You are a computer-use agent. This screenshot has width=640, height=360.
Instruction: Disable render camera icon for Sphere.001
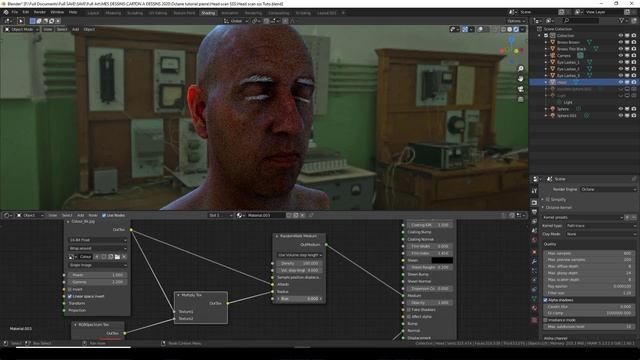(633, 116)
